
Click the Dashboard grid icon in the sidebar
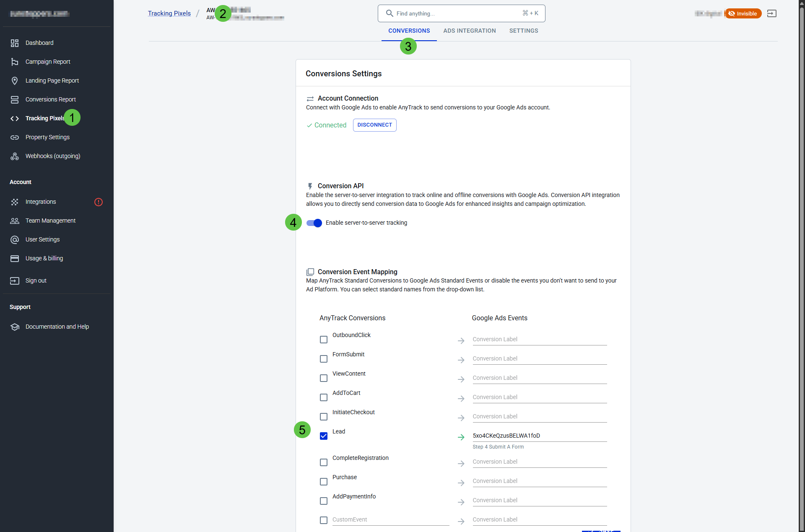point(15,43)
